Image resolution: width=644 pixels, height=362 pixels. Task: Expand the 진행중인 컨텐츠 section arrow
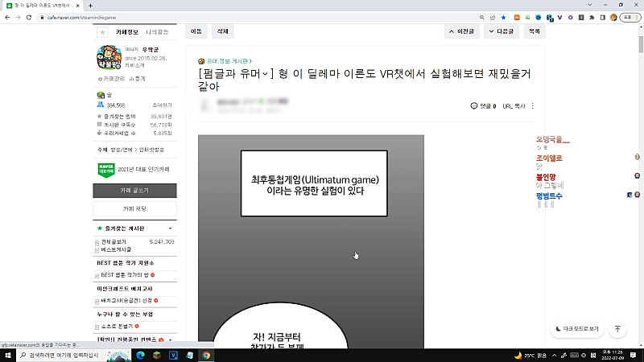click(170, 339)
